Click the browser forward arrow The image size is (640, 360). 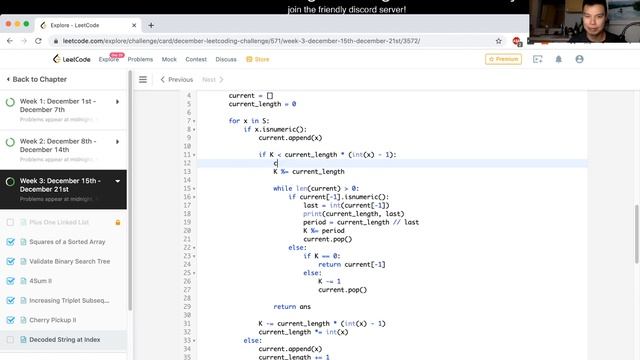pos(24,41)
